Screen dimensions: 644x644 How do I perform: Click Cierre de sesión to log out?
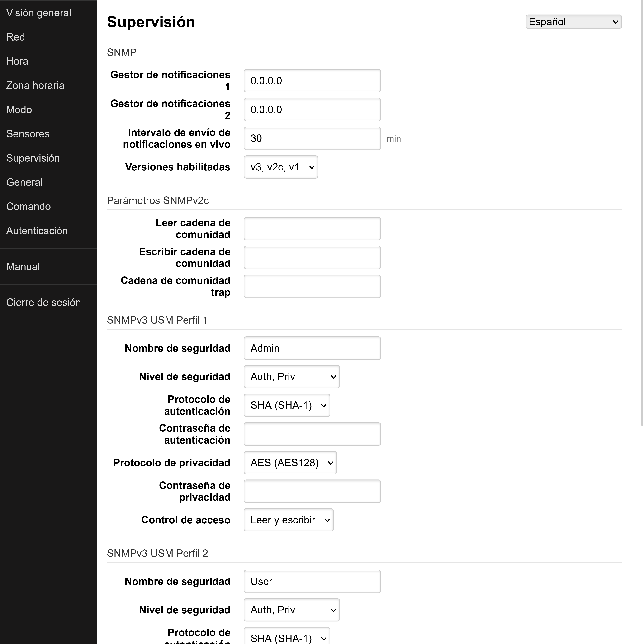(x=44, y=302)
